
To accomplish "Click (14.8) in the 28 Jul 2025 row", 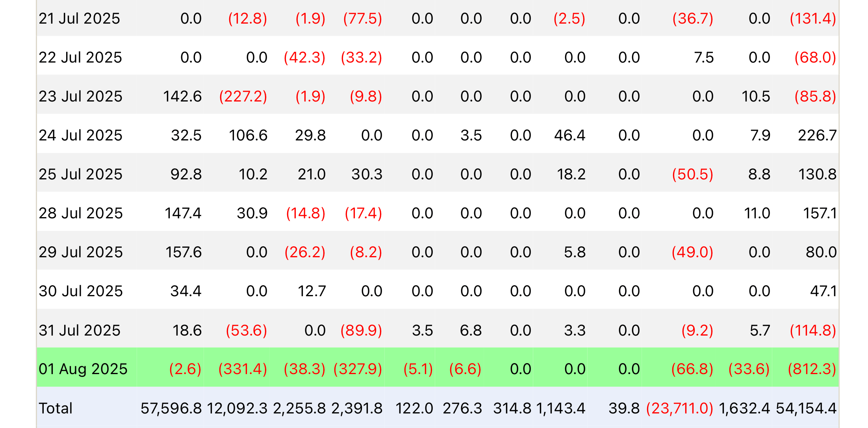I will coord(306,213).
